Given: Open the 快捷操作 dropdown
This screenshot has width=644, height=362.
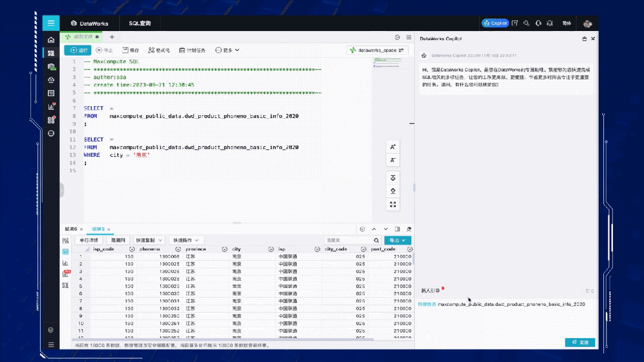Looking at the screenshot, I should click(x=186, y=240).
